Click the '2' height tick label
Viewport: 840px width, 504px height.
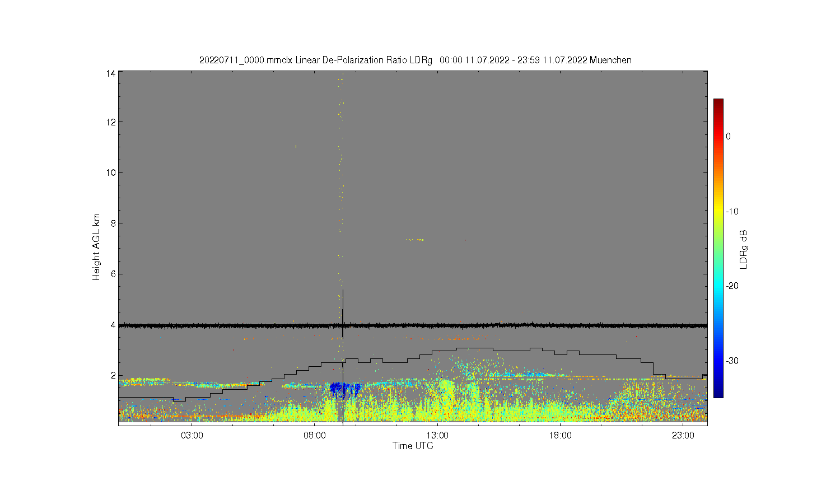[113, 375]
